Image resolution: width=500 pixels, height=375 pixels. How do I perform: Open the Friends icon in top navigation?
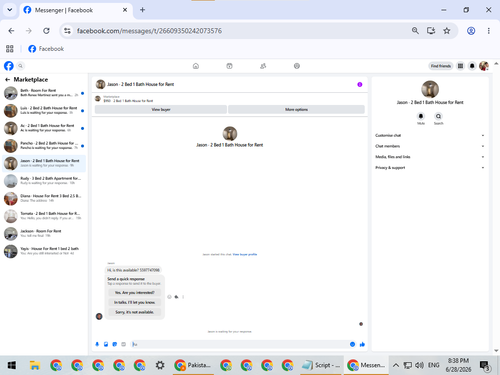click(x=263, y=66)
